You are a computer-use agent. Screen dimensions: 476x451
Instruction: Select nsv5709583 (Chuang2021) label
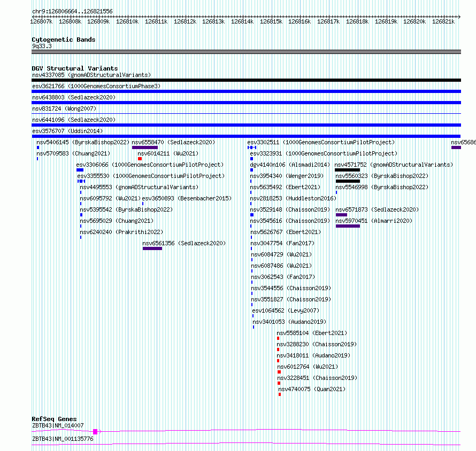click(x=73, y=153)
